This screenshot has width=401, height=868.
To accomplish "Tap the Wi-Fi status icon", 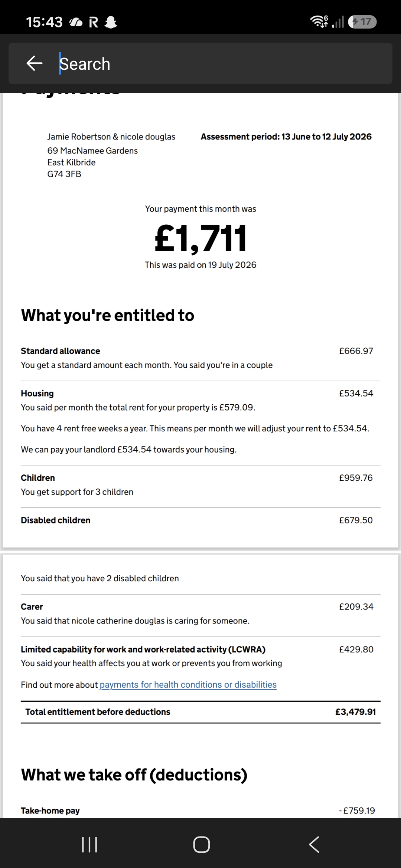I will coord(319,22).
